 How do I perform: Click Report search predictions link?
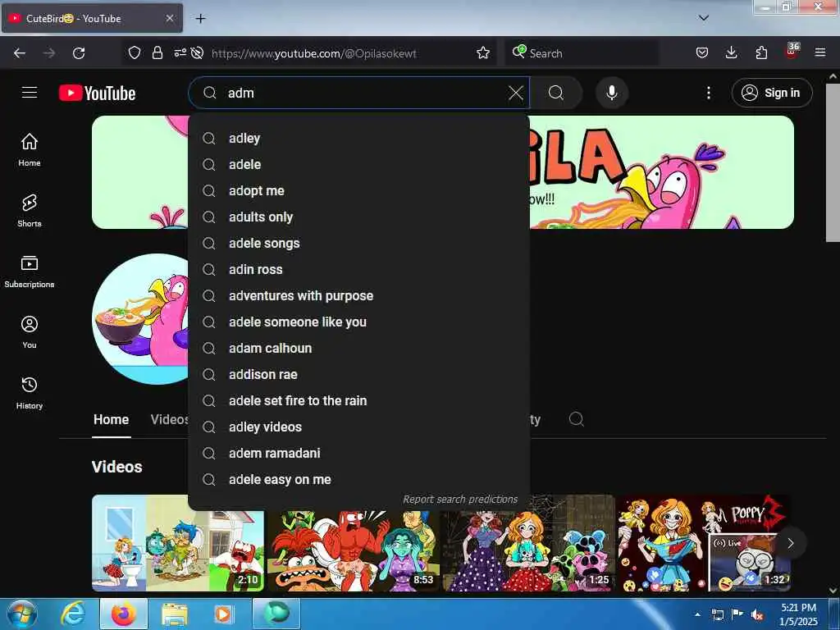pyautogui.click(x=460, y=500)
